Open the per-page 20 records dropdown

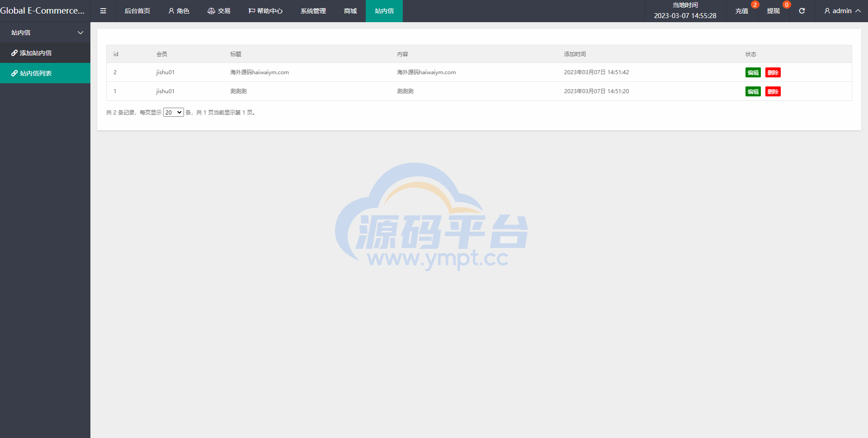174,112
